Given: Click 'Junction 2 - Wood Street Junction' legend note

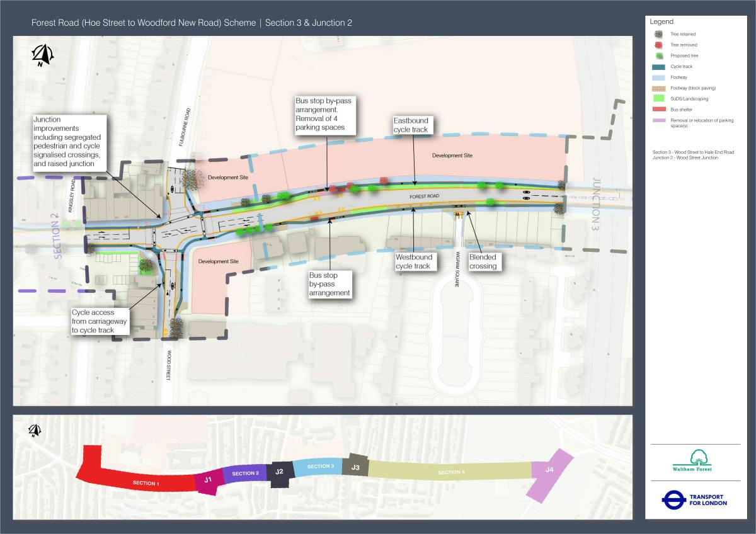Looking at the screenshot, I should pyautogui.click(x=685, y=157).
